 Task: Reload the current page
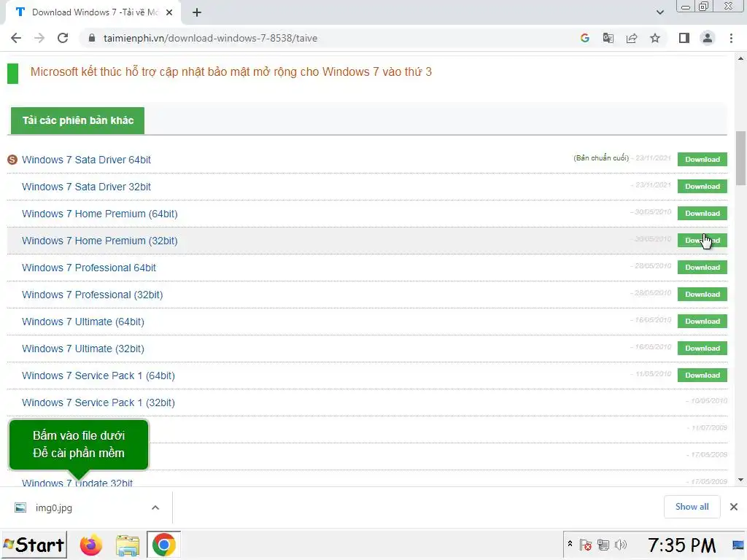pos(63,38)
